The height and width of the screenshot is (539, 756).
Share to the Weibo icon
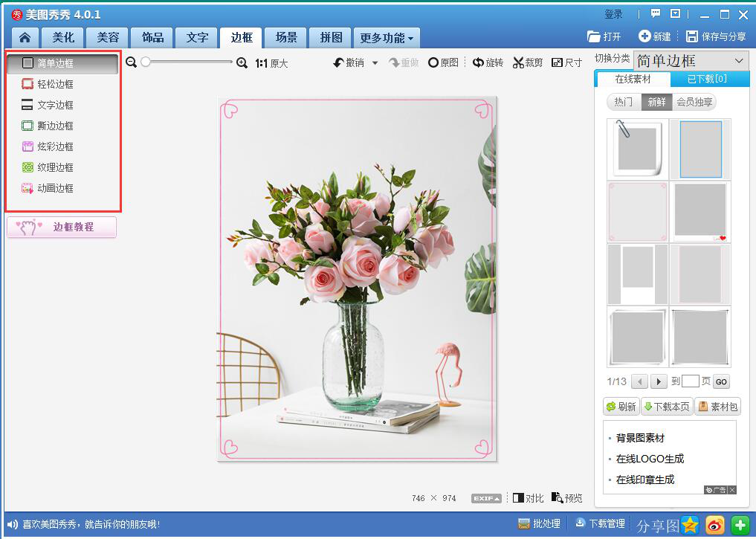[715, 525]
